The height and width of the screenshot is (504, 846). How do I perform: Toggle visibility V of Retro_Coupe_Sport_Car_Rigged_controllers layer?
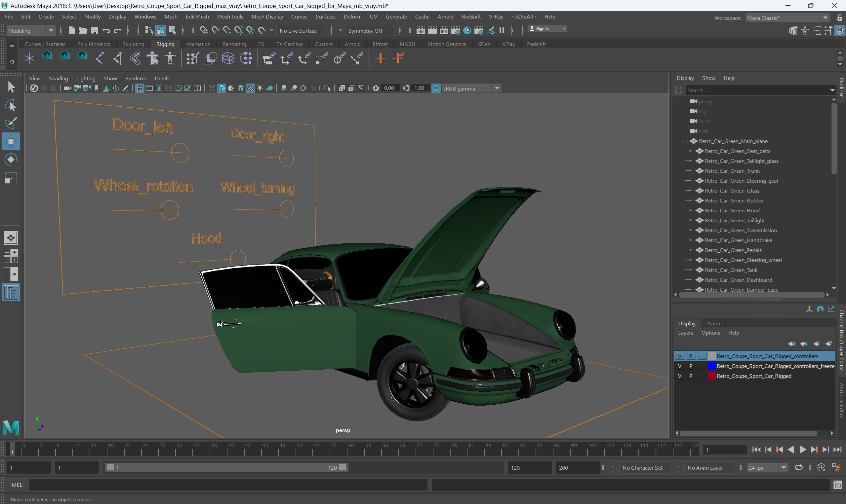[x=679, y=356]
